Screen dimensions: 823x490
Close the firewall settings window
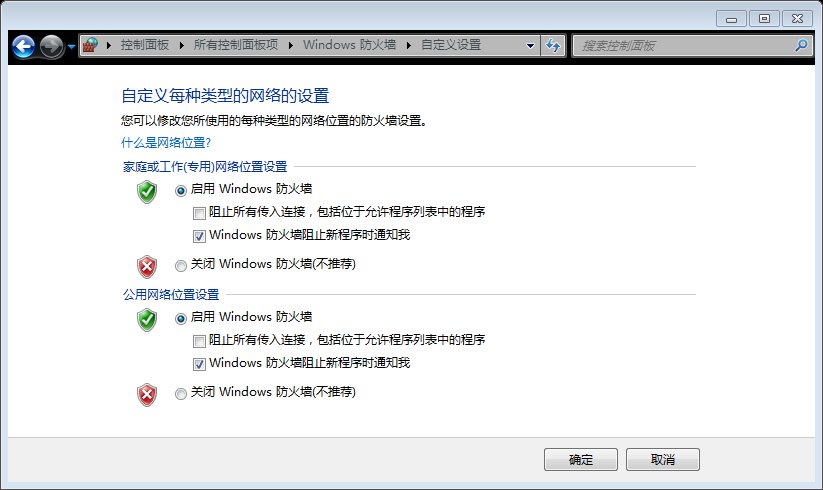tap(797, 19)
